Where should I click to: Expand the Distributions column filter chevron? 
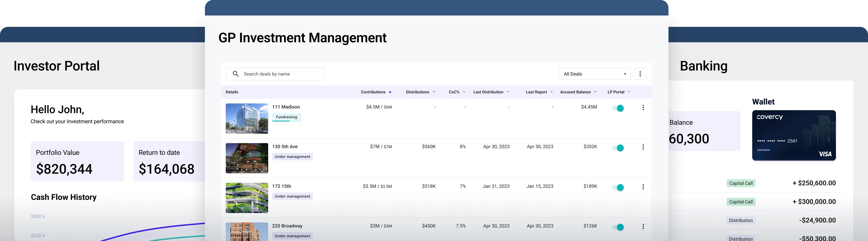(434, 92)
